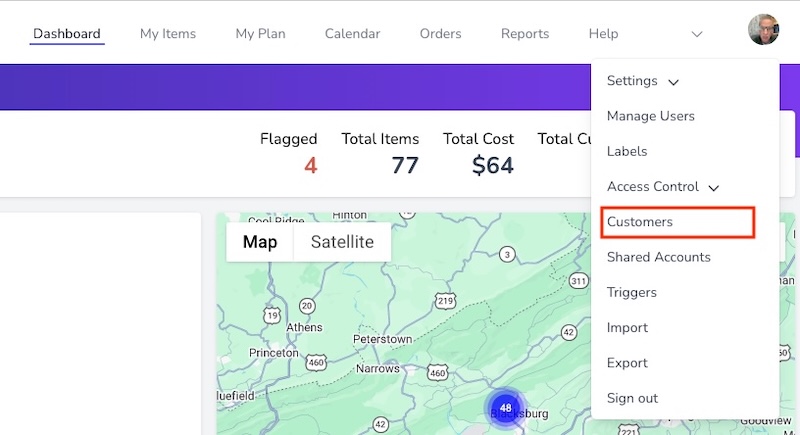This screenshot has height=435, width=800.
Task: Click the user profile avatar
Action: click(763, 30)
